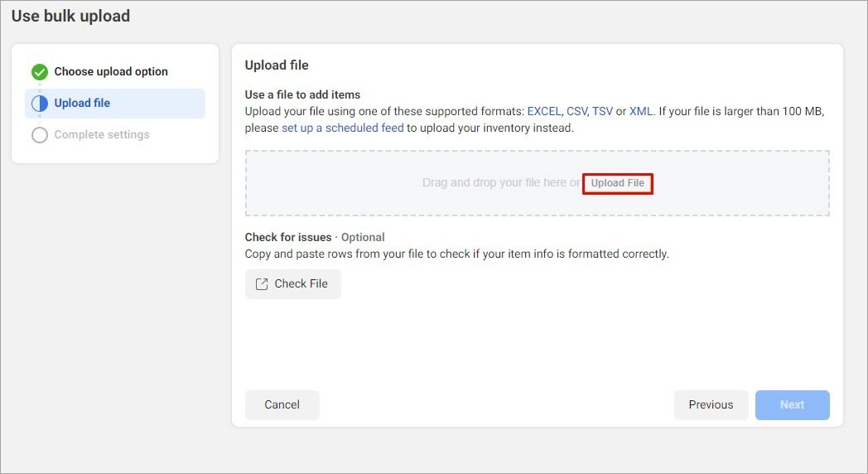Open the CSV format link

point(576,111)
